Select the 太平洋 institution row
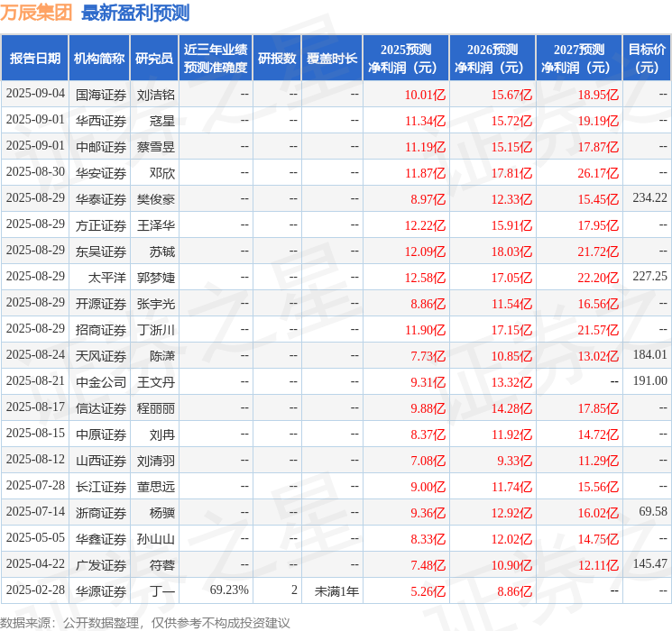 (x=336, y=278)
